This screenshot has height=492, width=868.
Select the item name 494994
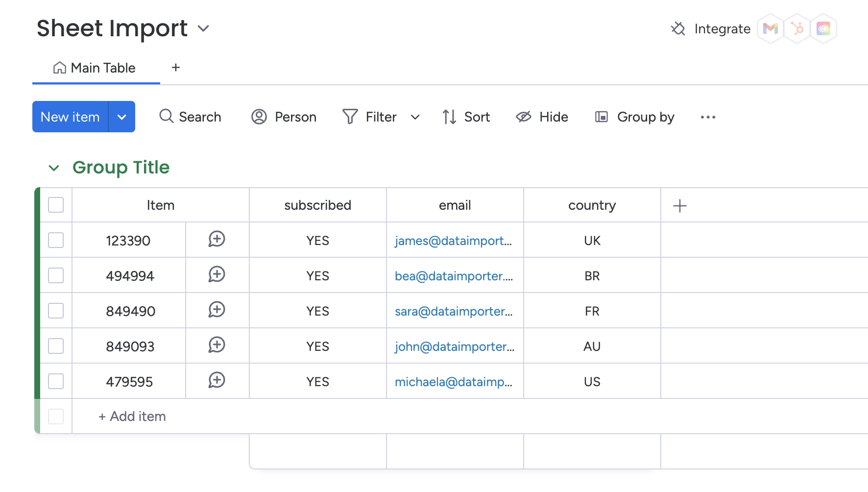point(130,276)
